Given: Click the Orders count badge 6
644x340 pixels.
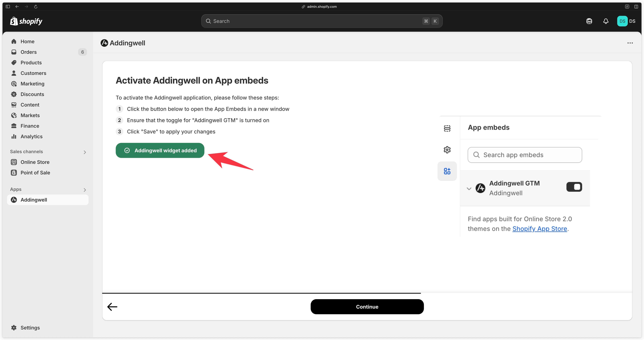Looking at the screenshot, I should 83,52.
